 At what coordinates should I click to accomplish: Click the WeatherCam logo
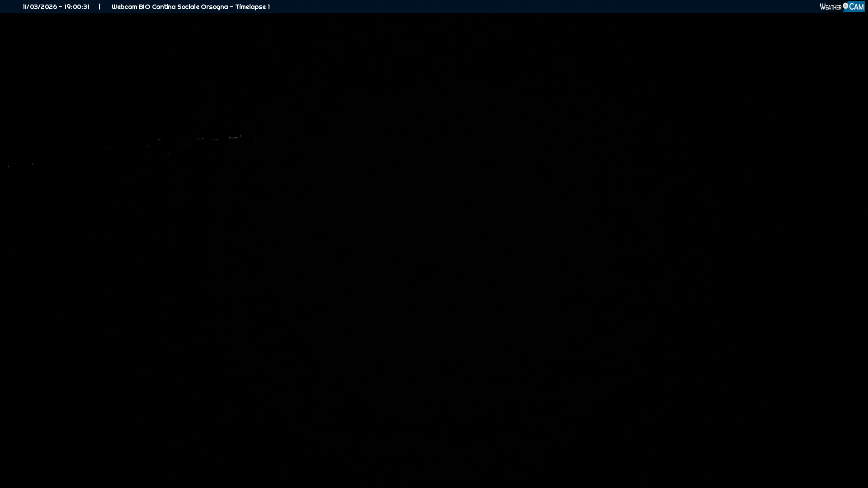(842, 6)
